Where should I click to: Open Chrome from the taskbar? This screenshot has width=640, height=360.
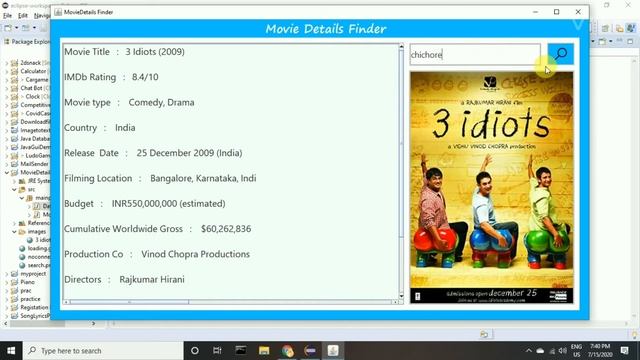pyautogui.click(x=287, y=351)
